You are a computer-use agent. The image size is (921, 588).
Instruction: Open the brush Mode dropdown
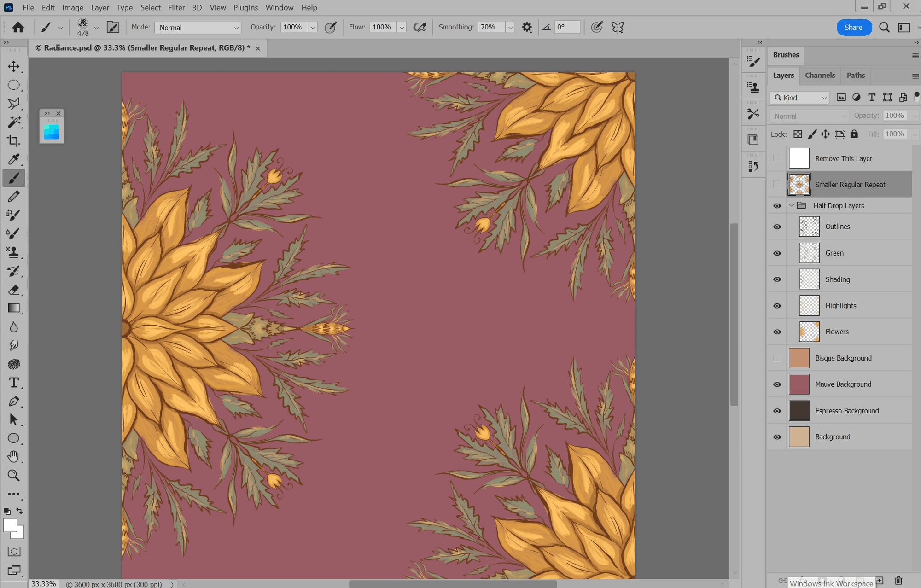[198, 28]
